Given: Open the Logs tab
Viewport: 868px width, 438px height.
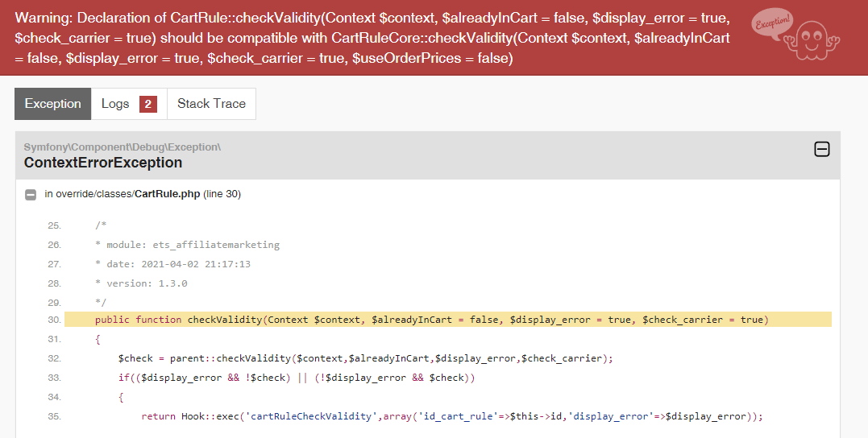Looking at the screenshot, I should 129,104.
